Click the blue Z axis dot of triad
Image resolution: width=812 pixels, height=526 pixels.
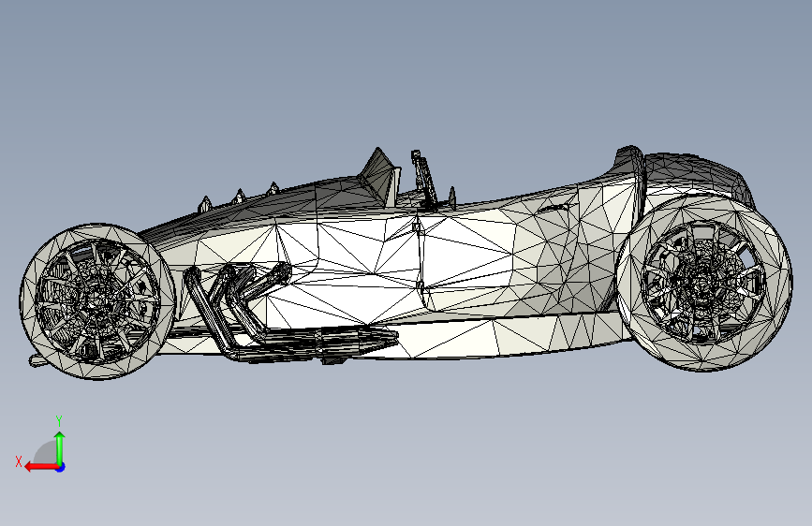coord(61,467)
